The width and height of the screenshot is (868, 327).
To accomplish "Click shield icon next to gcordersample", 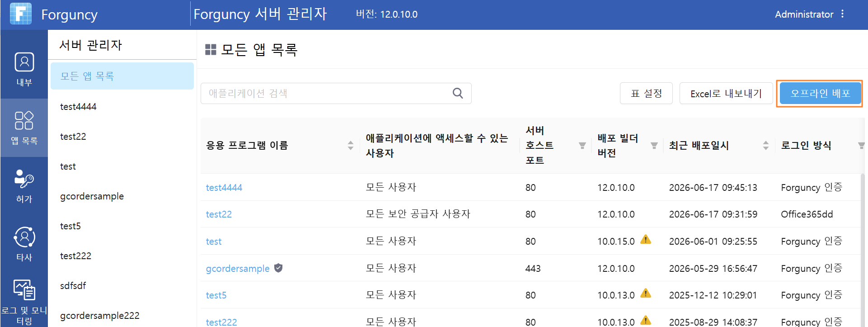I will pos(278,268).
